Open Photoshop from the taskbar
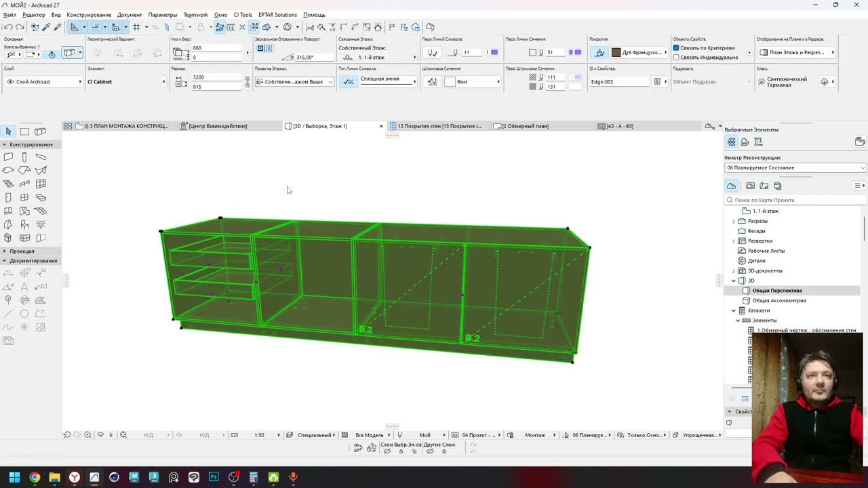Image resolution: width=868 pixels, height=488 pixels. (x=214, y=477)
